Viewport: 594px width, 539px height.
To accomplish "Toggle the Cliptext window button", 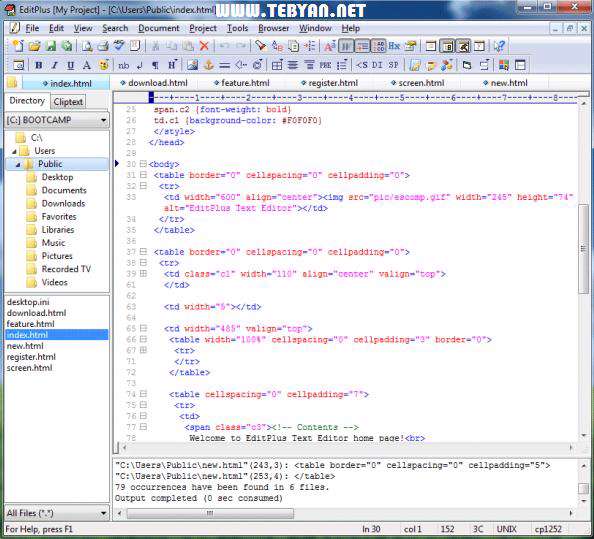I will click(447, 46).
